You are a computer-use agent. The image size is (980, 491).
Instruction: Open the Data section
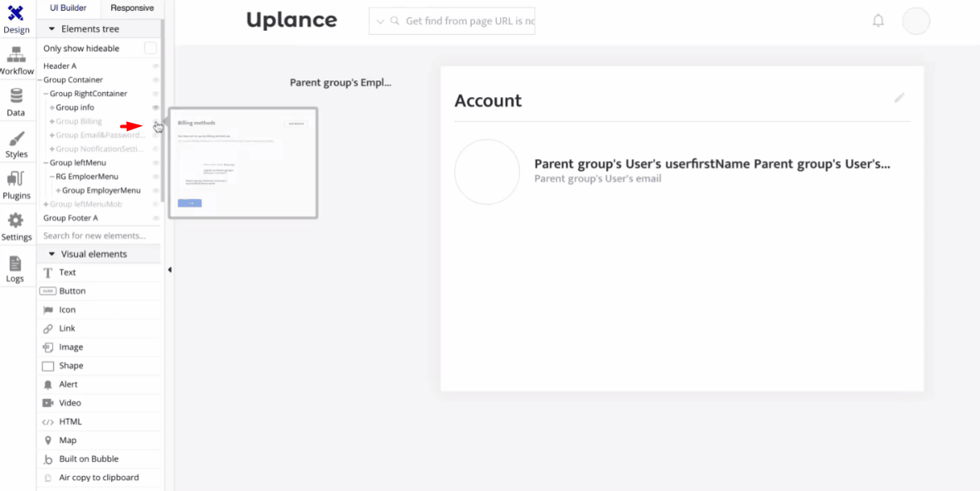click(17, 102)
